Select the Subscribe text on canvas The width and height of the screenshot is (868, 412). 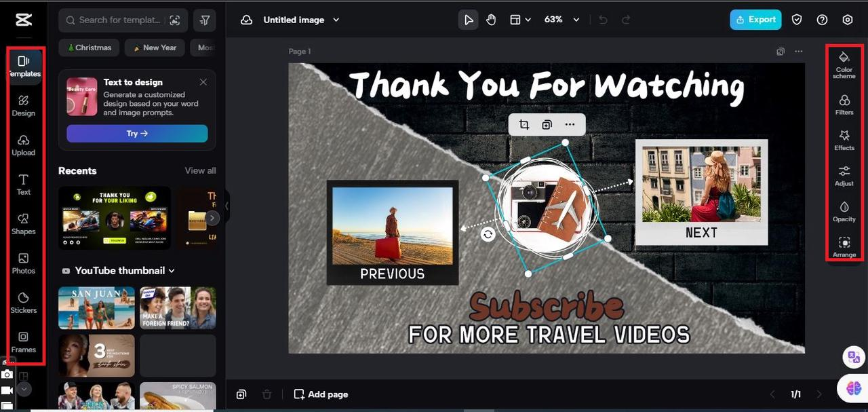[x=546, y=307]
